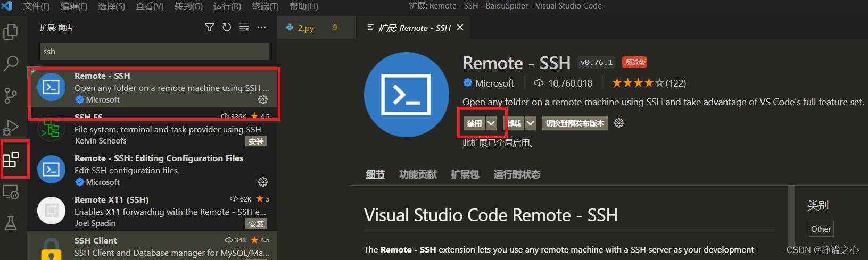
Task: Open the Remote Explorer view
Action: pos(11,192)
